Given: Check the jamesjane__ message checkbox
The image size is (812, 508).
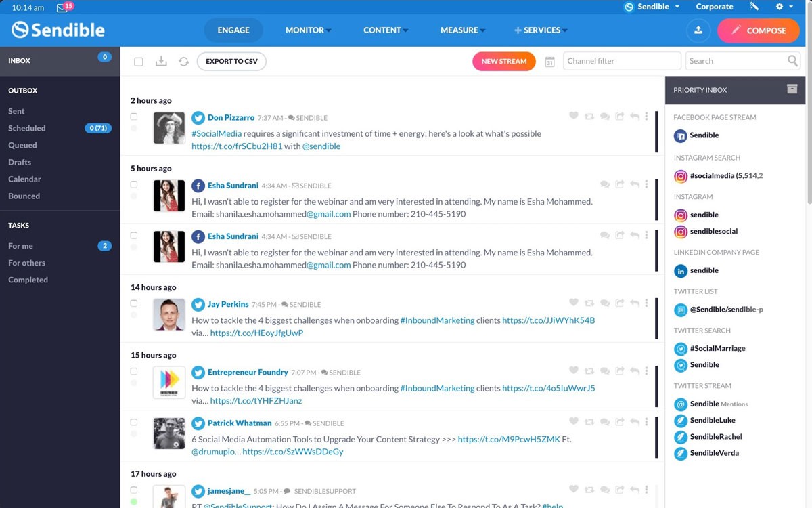Looking at the screenshot, I should [134, 490].
